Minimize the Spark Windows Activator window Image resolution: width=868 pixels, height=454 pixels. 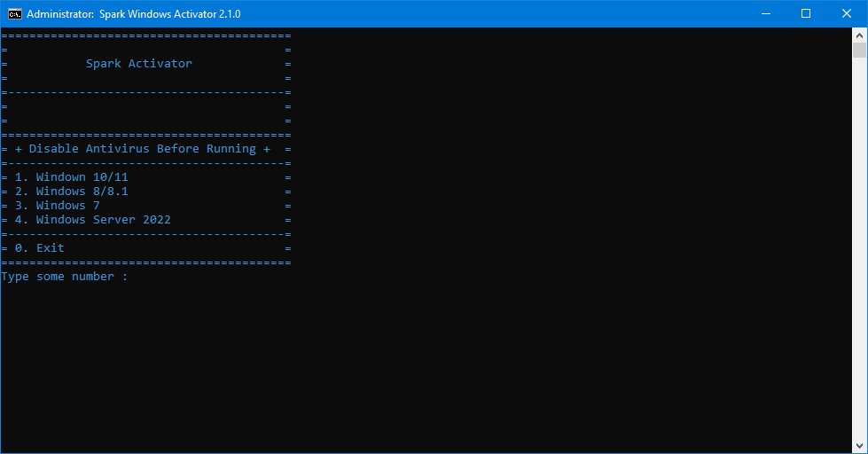[x=766, y=14]
